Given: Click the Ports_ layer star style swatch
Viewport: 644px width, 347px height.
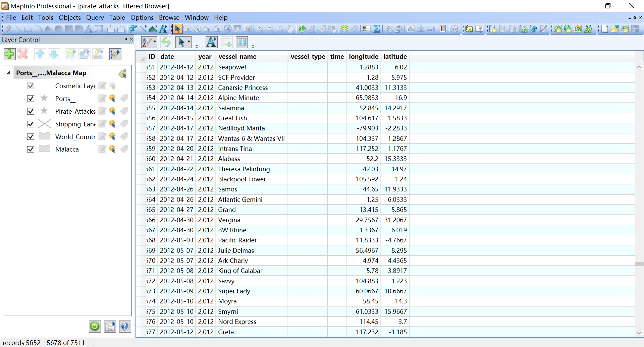Looking at the screenshot, I should [44, 98].
